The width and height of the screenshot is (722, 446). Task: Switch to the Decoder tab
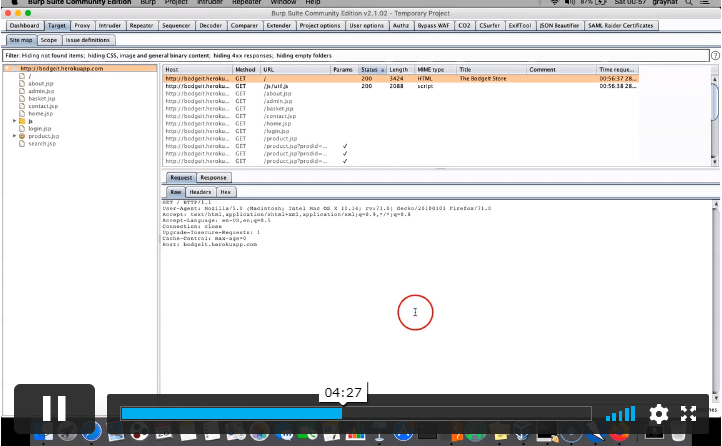210,26
